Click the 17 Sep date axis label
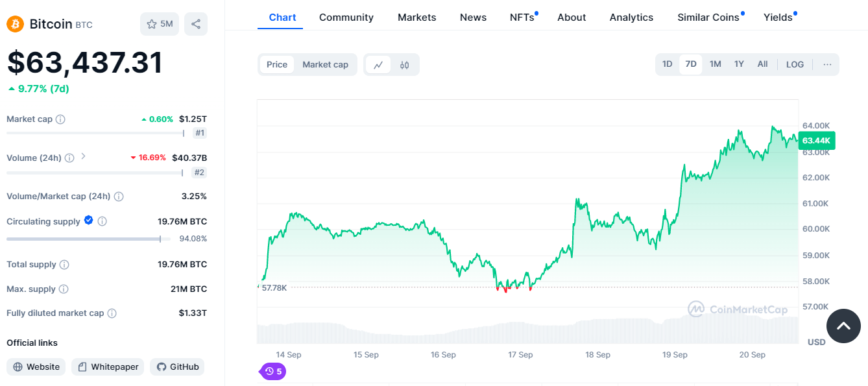868x386 pixels. click(520, 355)
